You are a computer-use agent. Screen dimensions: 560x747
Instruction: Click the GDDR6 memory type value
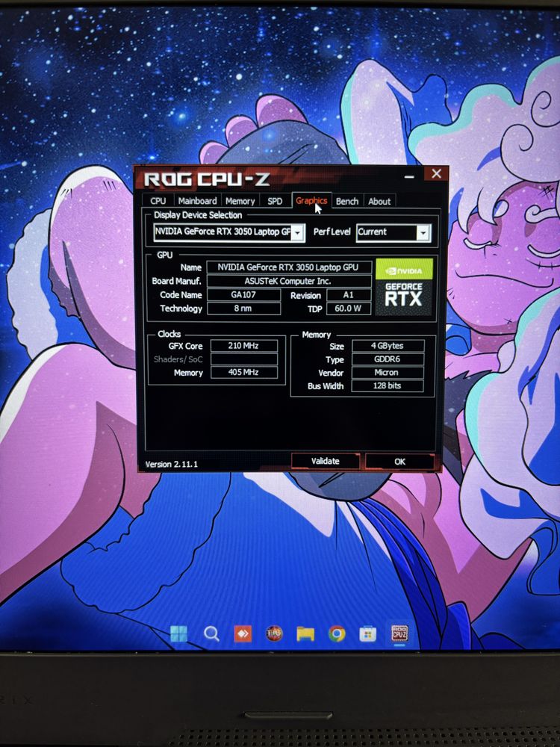388,359
